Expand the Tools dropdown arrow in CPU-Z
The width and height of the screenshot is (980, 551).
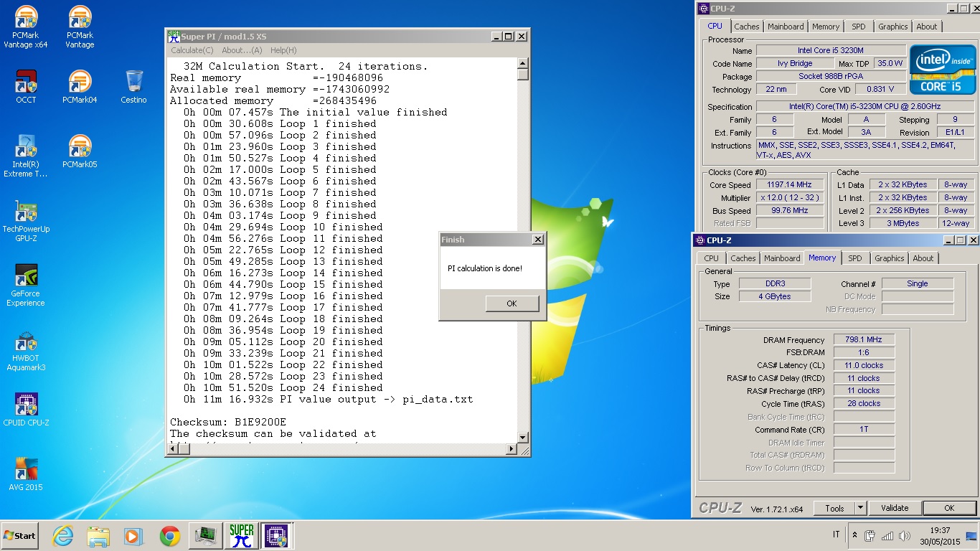pos(861,508)
